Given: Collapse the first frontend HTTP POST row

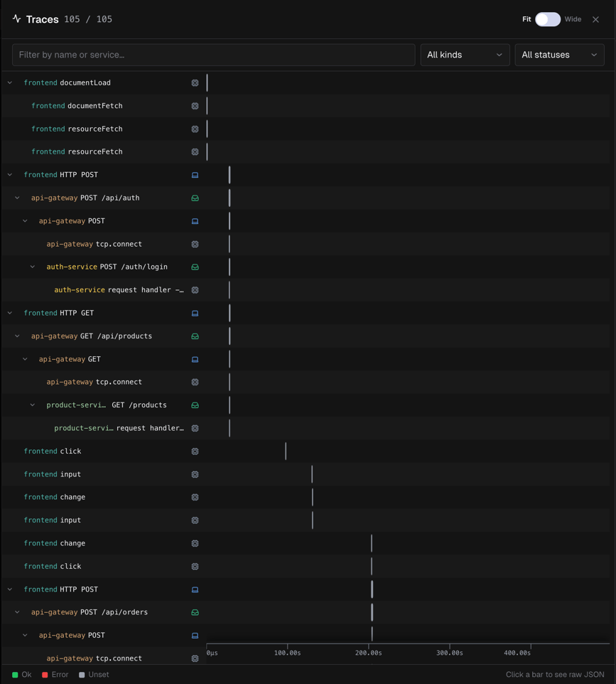Looking at the screenshot, I should click(x=9, y=175).
